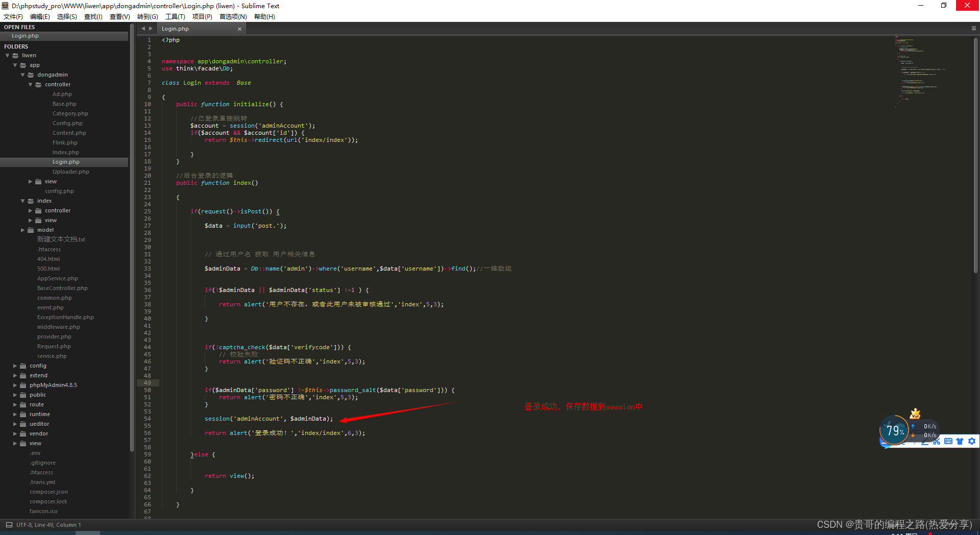Click line number 49 in the gutter
This screenshot has height=535, width=980.
tap(148, 383)
